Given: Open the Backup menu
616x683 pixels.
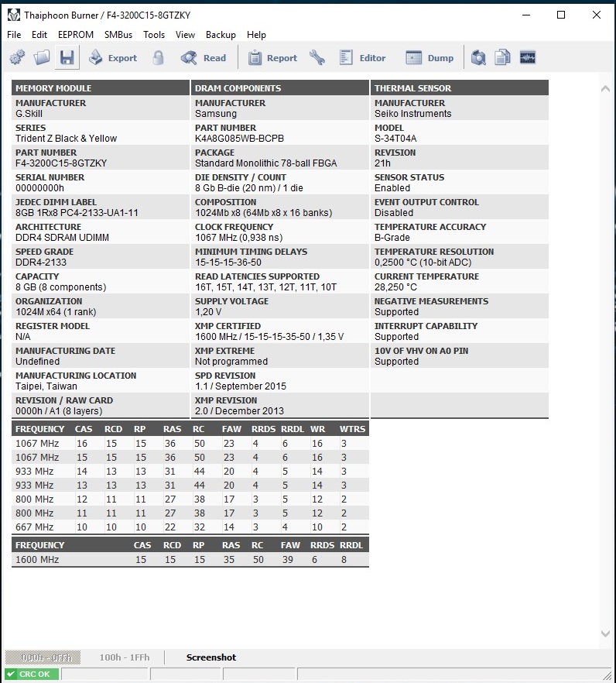Looking at the screenshot, I should click(221, 35).
